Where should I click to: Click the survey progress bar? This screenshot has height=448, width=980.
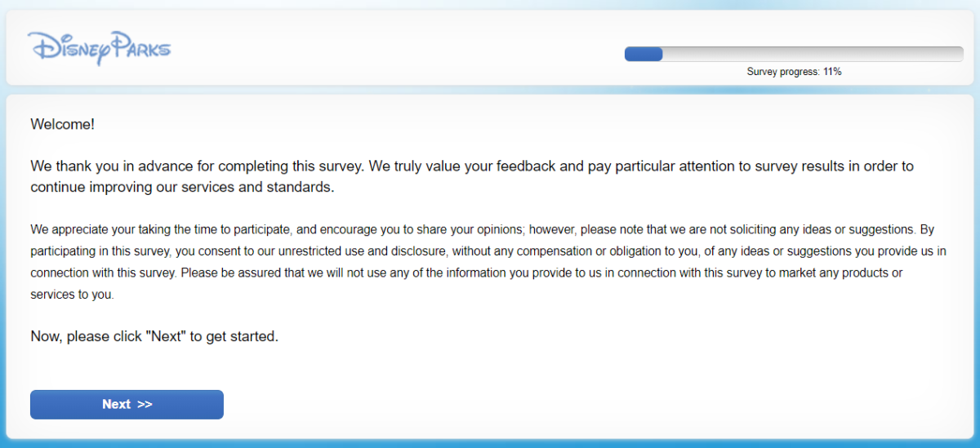tap(794, 54)
